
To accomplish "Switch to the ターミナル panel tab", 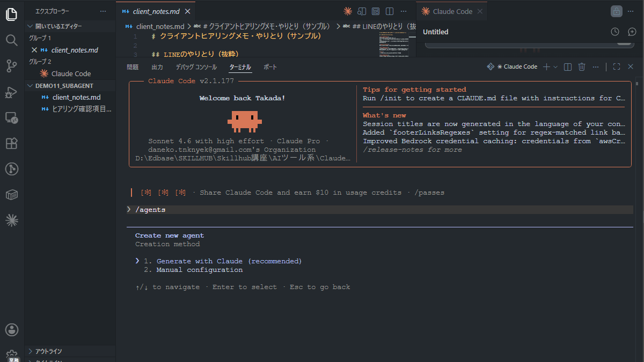I will pyautogui.click(x=240, y=67).
